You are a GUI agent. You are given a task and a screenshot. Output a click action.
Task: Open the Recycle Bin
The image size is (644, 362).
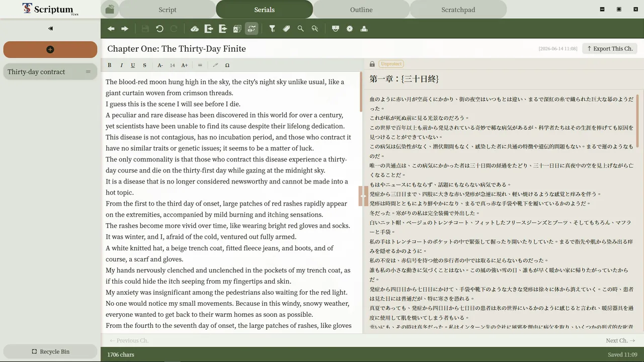50,351
